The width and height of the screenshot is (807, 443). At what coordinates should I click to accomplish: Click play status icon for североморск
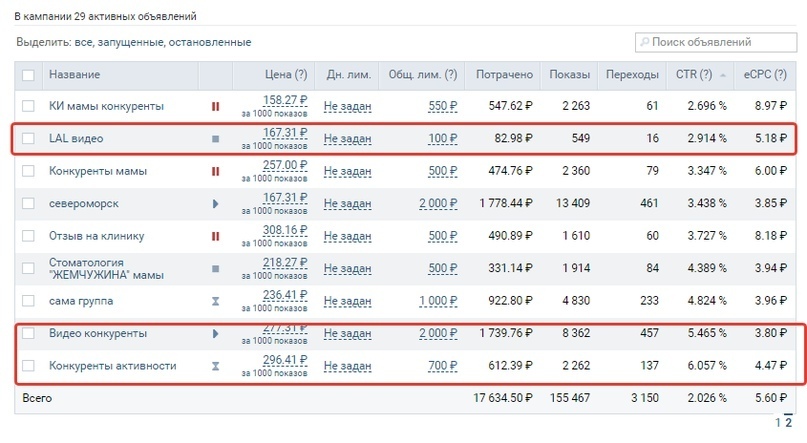215,204
